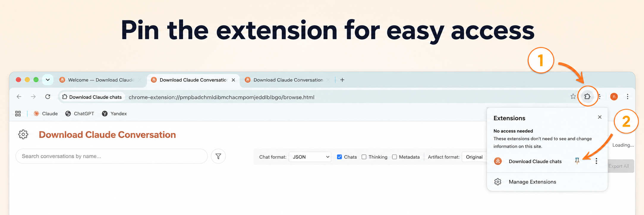This screenshot has width=644, height=215.
Task: Select the active Download Claude Conversation tab
Action: 193,80
